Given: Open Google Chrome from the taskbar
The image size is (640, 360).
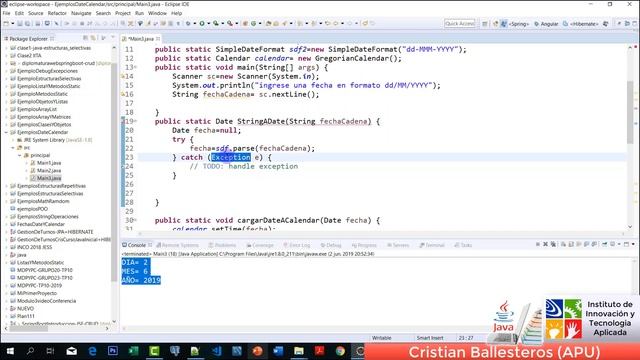Looking at the screenshot, I should (x=340, y=351).
